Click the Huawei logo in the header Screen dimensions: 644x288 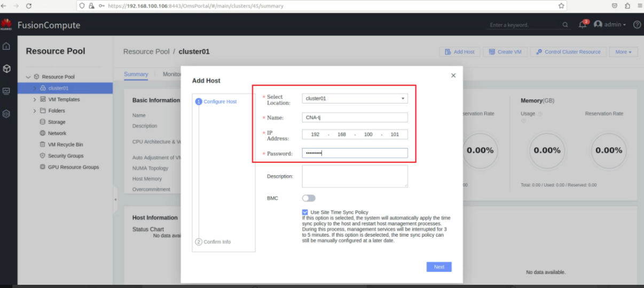click(6, 25)
